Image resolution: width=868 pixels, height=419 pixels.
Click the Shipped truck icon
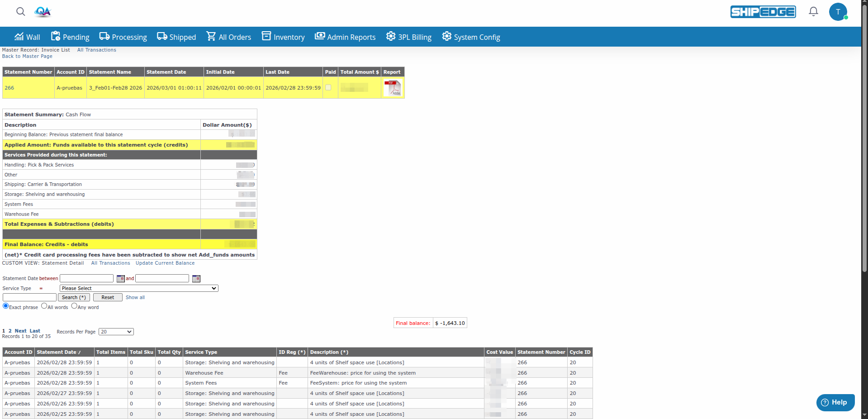[162, 36]
